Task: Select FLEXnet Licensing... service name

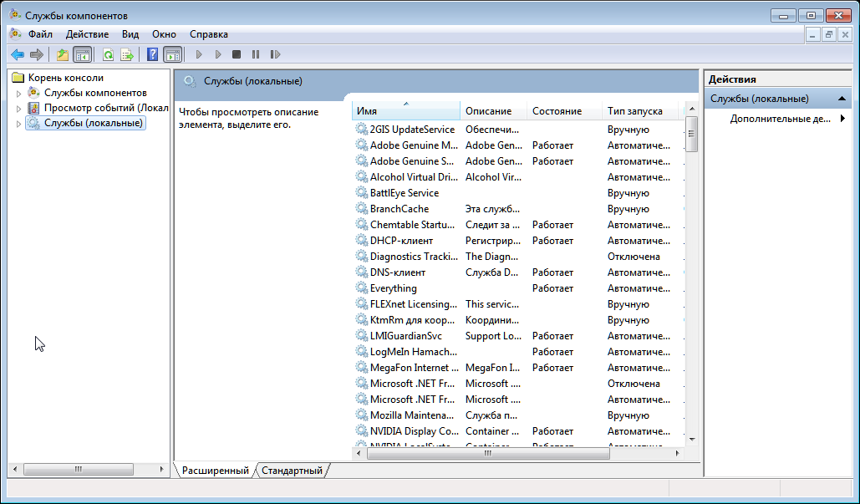Action: 414,304
